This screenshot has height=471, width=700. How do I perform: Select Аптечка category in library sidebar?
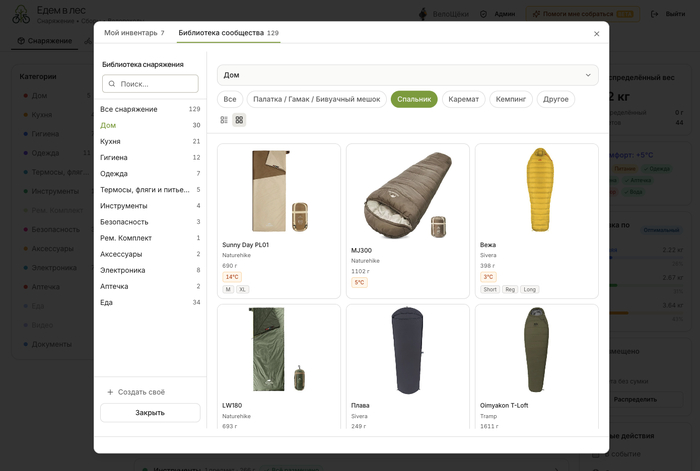tap(150, 286)
